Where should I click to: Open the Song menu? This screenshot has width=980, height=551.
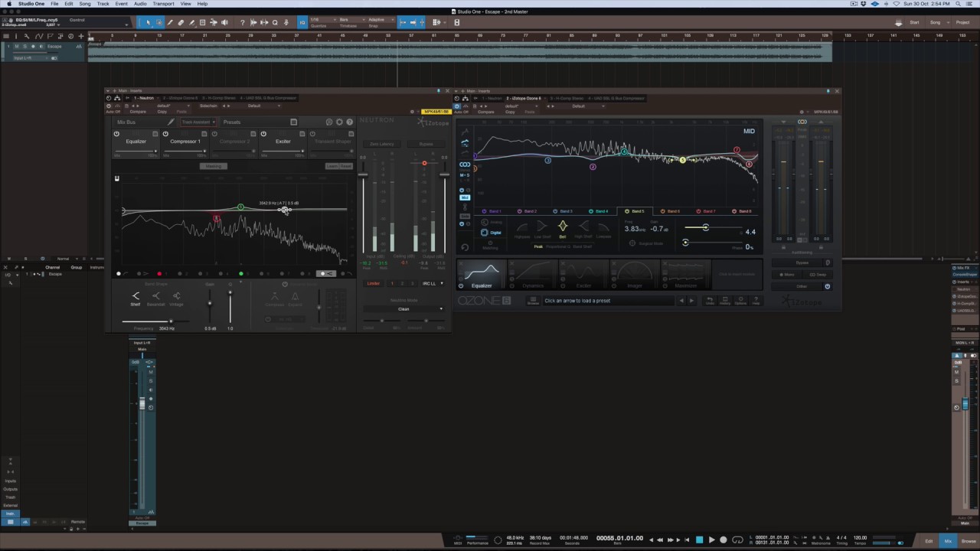click(85, 4)
